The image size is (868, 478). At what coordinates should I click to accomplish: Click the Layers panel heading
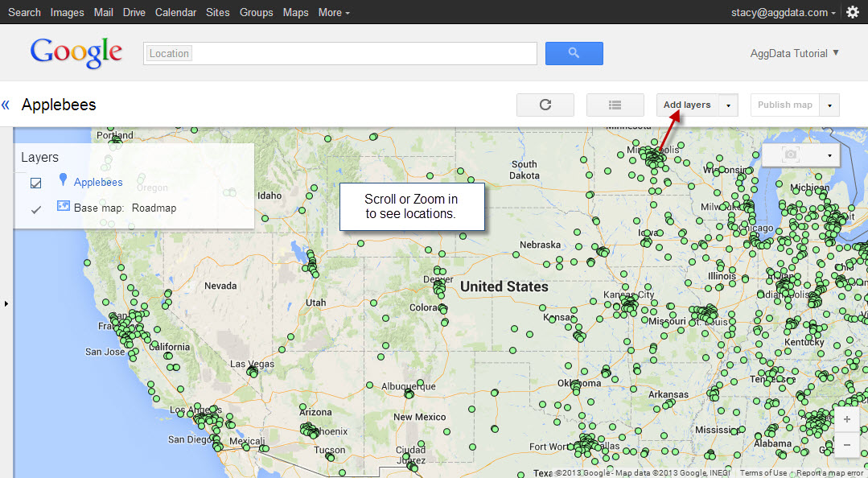tap(40, 157)
